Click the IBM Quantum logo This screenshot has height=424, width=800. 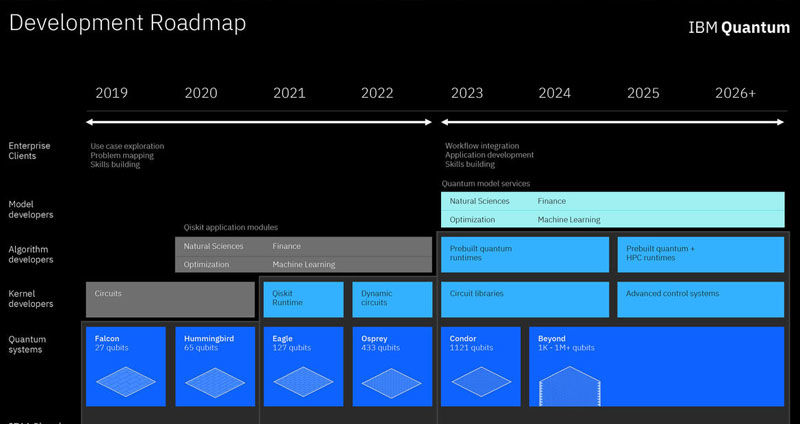pyautogui.click(x=739, y=28)
